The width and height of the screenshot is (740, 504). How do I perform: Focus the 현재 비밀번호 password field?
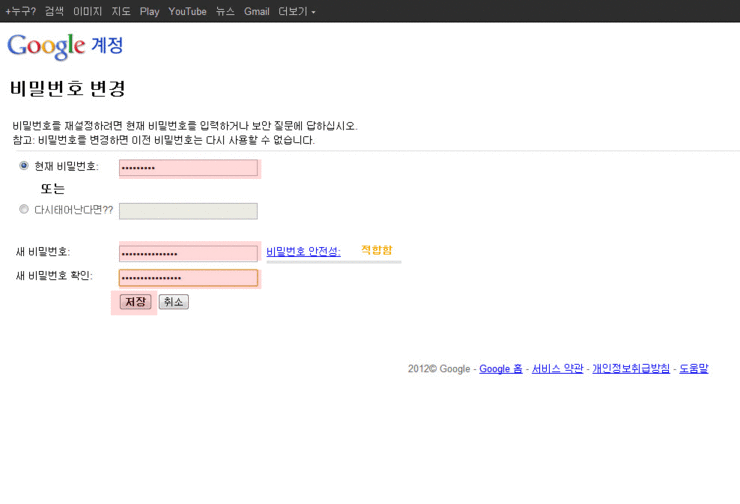point(188,168)
